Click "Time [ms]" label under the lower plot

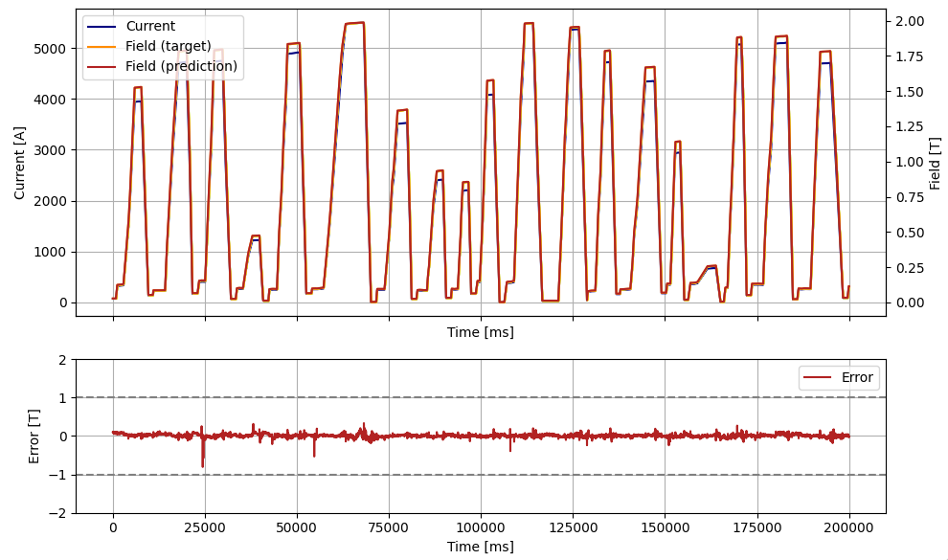480,547
